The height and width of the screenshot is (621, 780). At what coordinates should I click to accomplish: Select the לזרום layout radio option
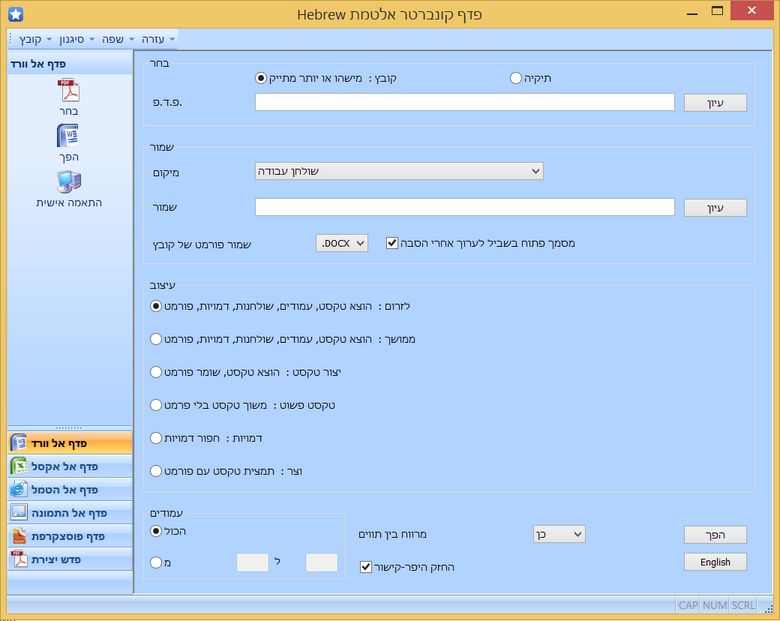(x=156, y=306)
